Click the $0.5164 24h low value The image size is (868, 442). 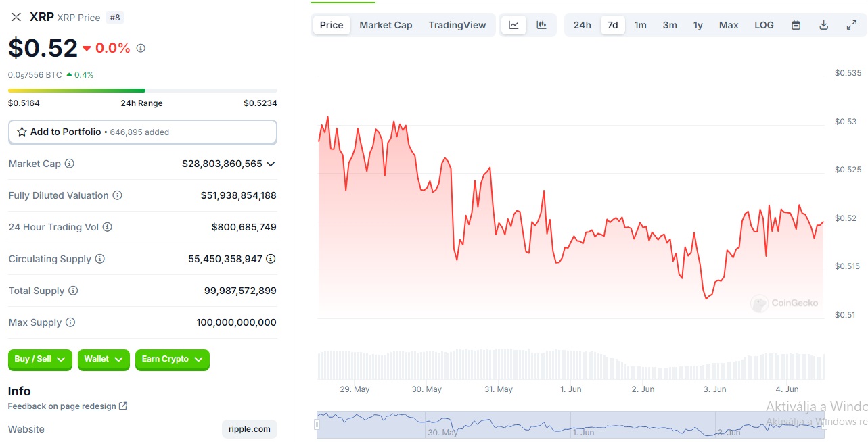(x=24, y=103)
